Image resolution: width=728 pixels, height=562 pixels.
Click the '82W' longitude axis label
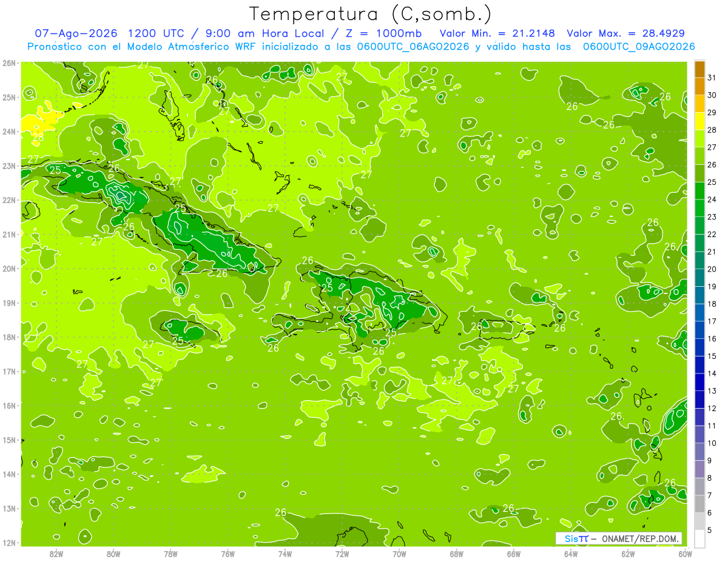[x=56, y=554]
